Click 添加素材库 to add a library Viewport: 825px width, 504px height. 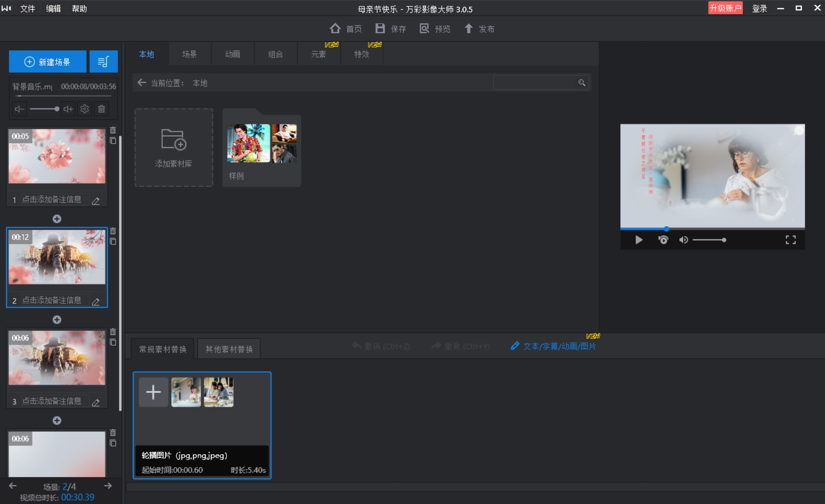click(174, 148)
